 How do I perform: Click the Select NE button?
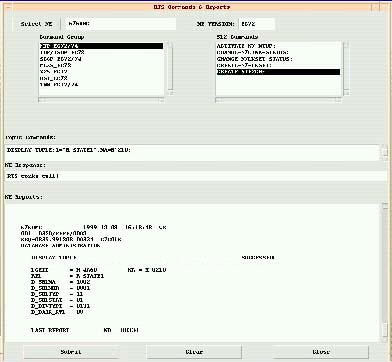click(x=37, y=24)
